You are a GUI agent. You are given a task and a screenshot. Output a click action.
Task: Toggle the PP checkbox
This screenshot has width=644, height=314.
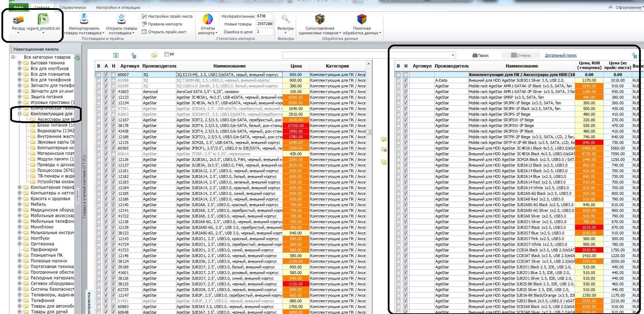click(x=166, y=54)
